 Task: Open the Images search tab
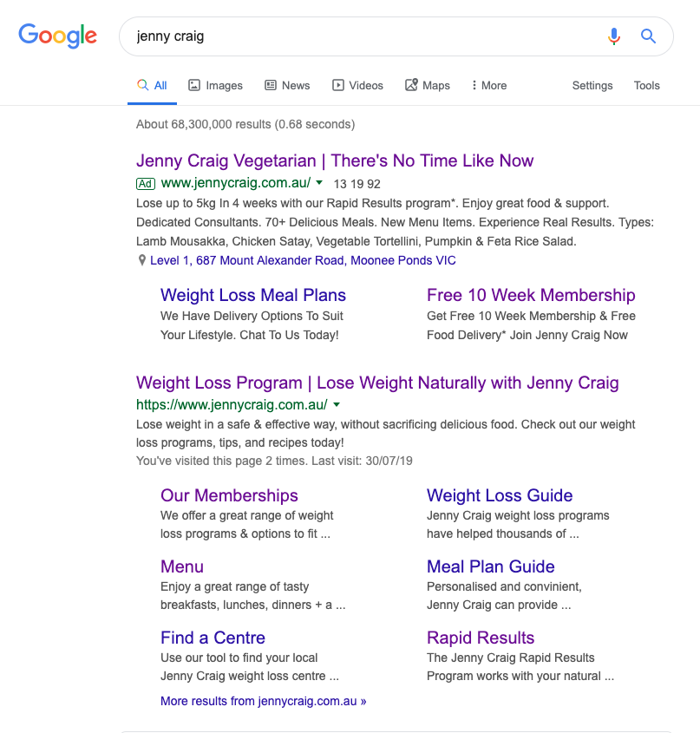[x=215, y=86]
